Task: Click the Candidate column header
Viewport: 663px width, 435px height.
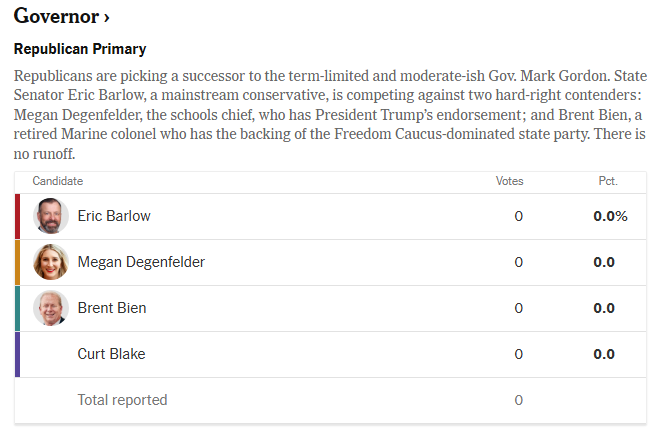Action: pos(58,181)
